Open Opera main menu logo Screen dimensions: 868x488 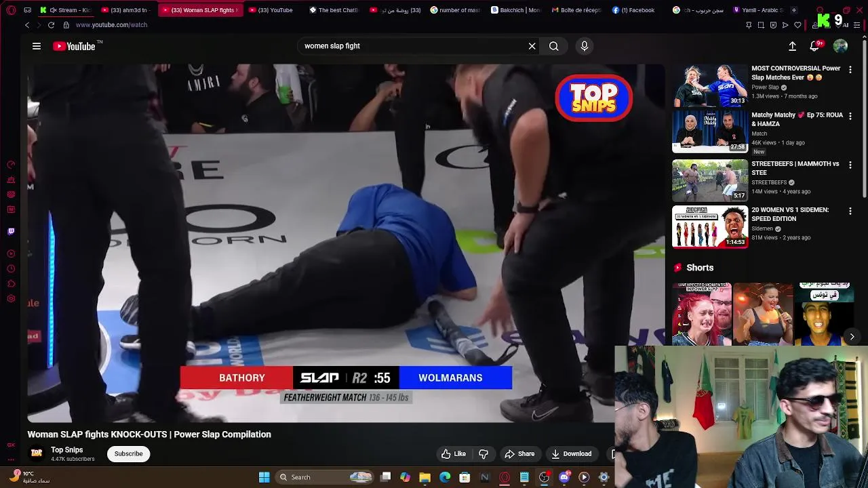[11, 10]
